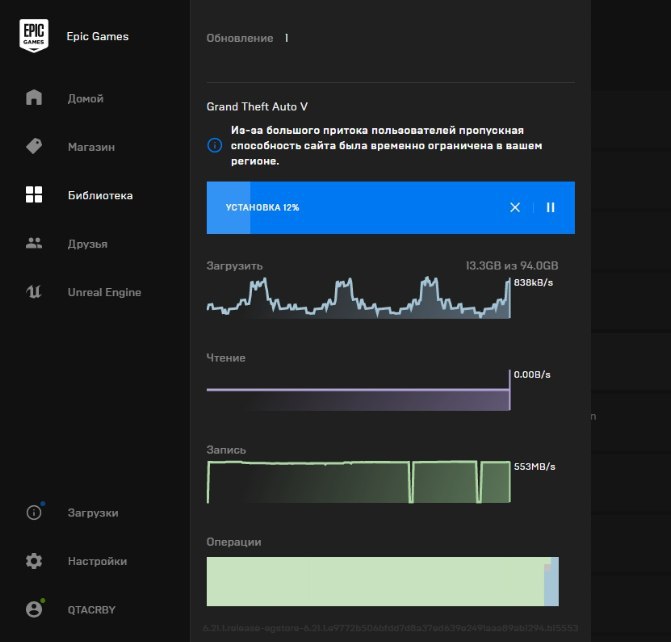The width and height of the screenshot is (671, 642).
Task: Pause the GTA V installation
Action: [551, 208]
